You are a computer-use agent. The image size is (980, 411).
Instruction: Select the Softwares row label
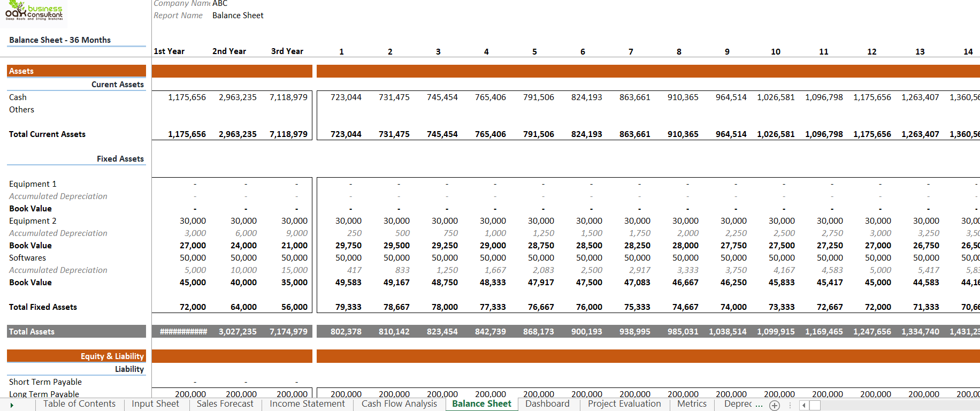[27, 258]
